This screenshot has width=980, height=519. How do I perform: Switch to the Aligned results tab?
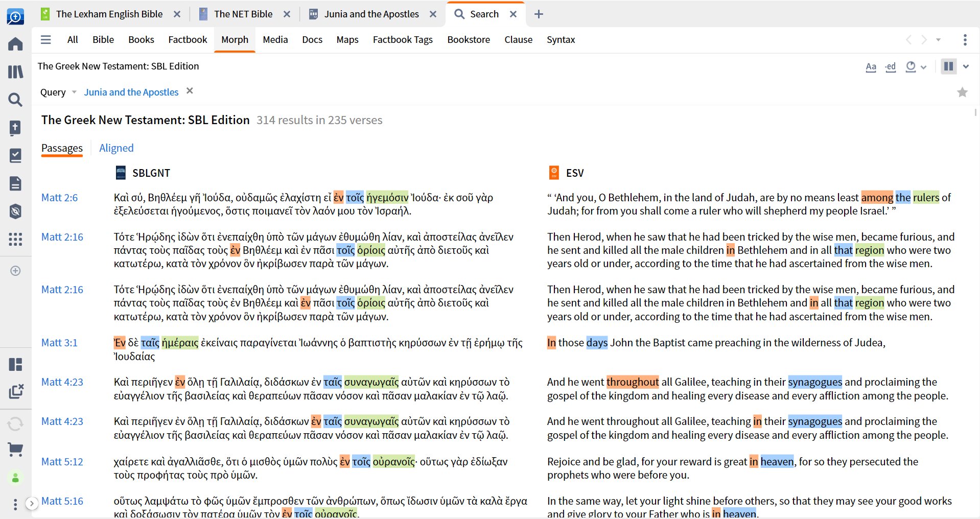[x=116, y=148]
